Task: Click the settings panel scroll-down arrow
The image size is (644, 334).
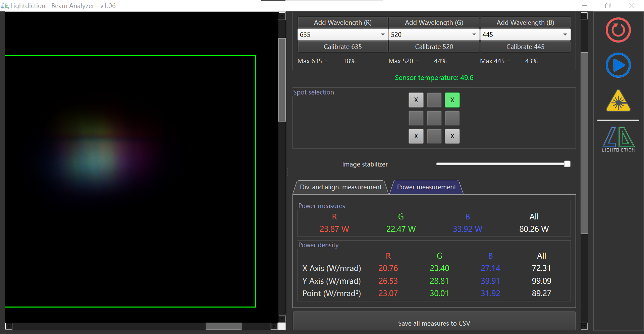Action: (584, 326)
